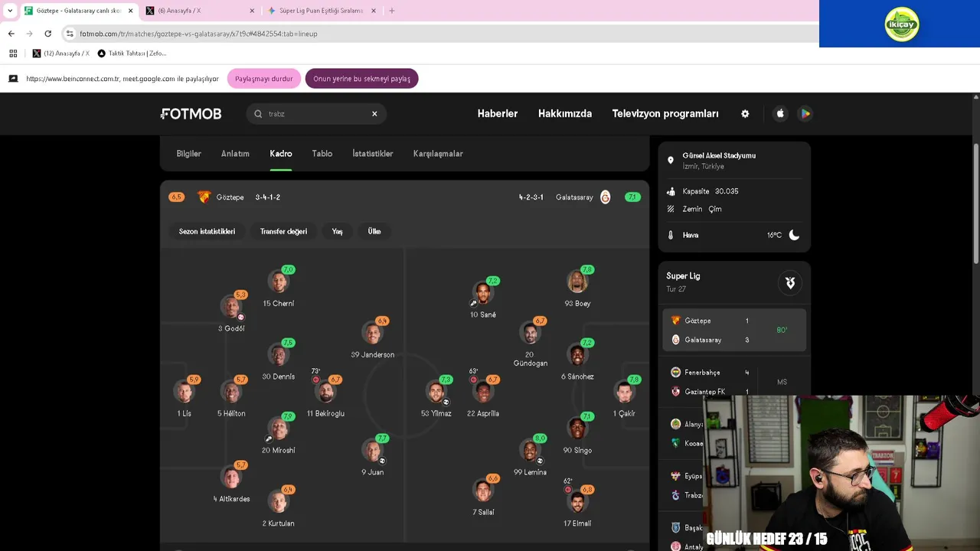Image resolution: width=980 pixels, height=551 pixels.
Task: Click the Göztepe team crest
Action: click(x=204, y=197)
